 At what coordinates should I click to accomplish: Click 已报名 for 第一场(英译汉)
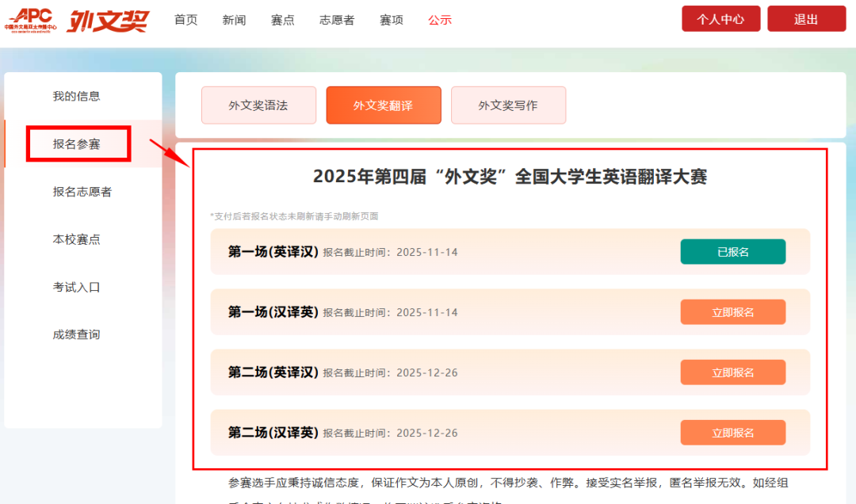click(732, 252)
